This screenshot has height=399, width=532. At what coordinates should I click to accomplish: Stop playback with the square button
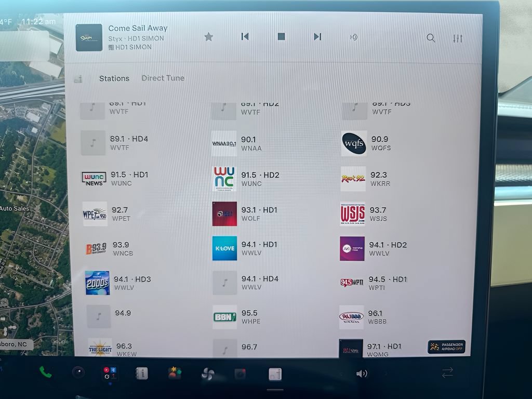pyautogui.click(x=281, y=36)
